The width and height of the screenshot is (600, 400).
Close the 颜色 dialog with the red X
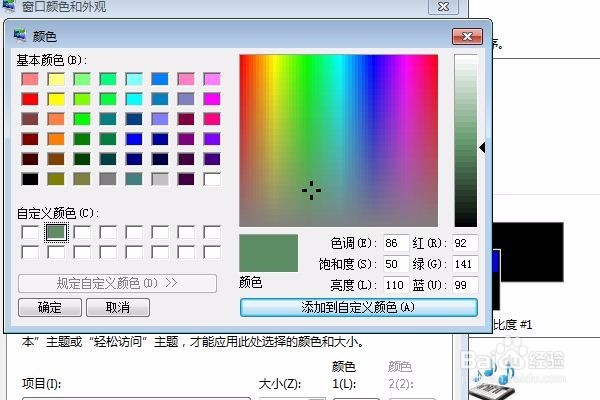pyautogui.click(x=467, y=37)
